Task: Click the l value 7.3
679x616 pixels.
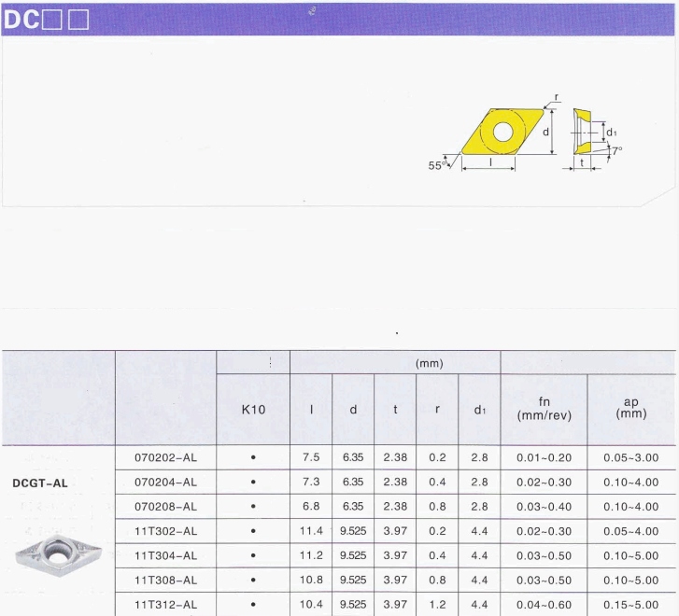Action: pyautogui.click(x=311, y=482)
